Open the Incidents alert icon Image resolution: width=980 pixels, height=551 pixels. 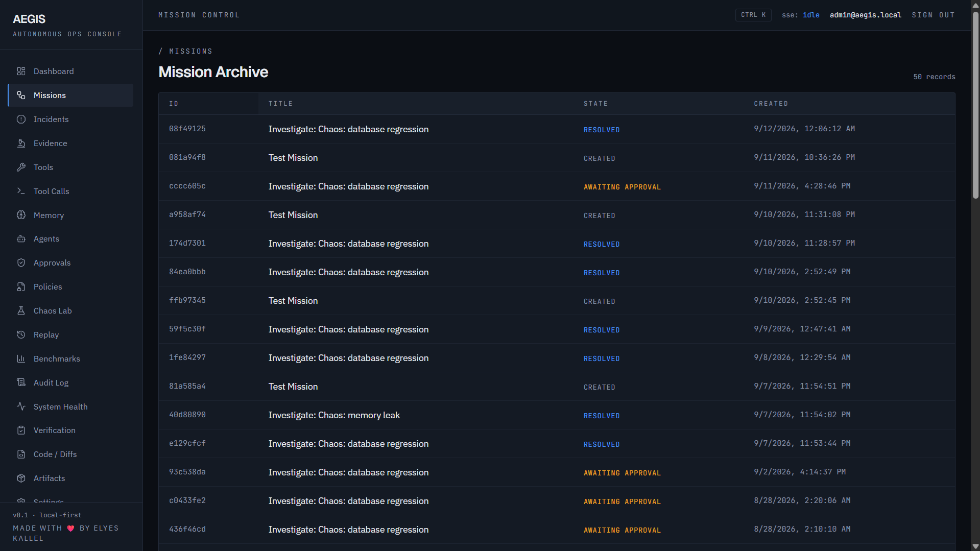coord(21,119)
